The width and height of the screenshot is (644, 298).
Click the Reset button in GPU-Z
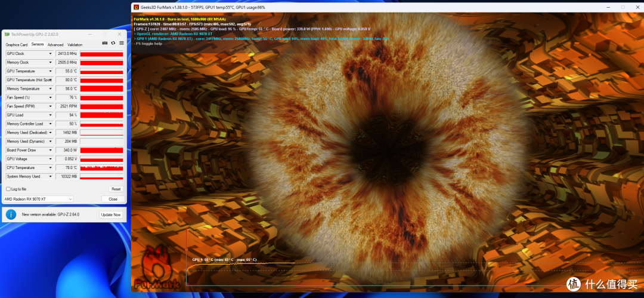[x=116, y=189]
